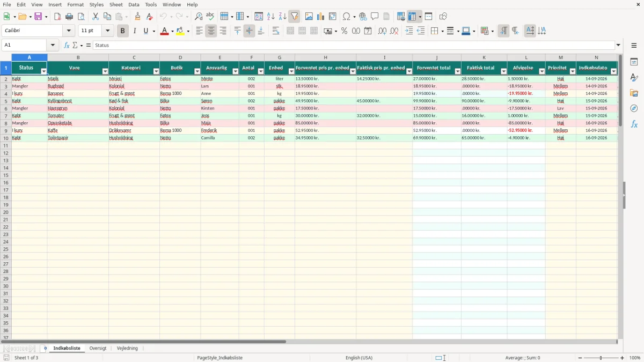Align text right
Viewport: 644px width, 362px height.
223,31
